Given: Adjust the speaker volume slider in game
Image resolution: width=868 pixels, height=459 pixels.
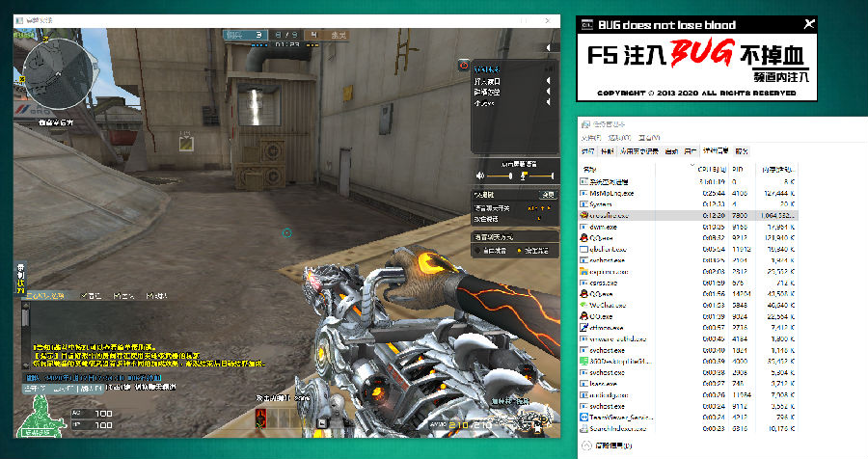Looking at the screenshot, I should [x=500, y=176].
